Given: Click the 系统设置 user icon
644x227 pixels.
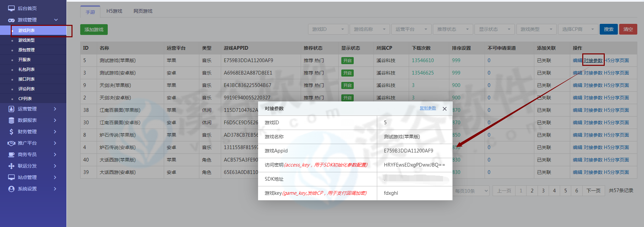Looking at the screenshot, I should point(11,189).
